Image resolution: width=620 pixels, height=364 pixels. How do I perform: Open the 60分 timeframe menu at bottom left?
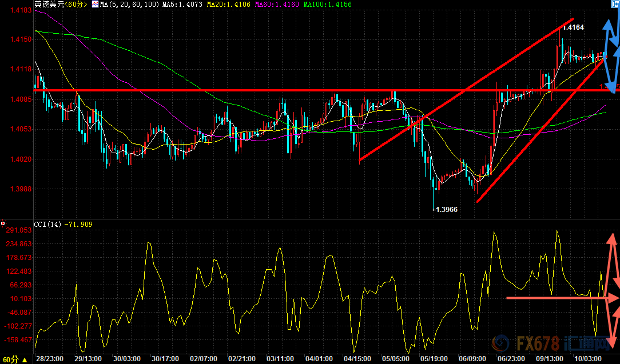[x=10, y=360]
